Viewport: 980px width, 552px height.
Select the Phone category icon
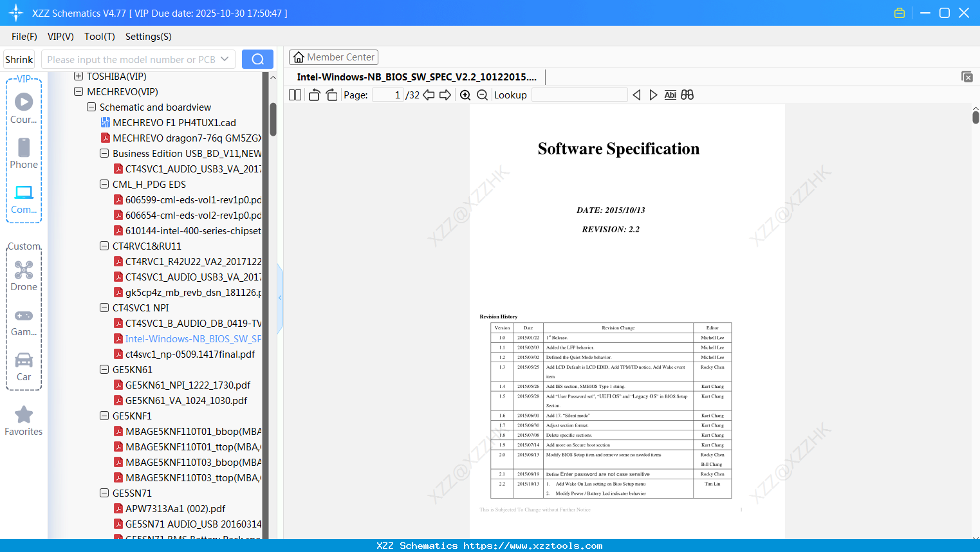[x=24, y=154]
